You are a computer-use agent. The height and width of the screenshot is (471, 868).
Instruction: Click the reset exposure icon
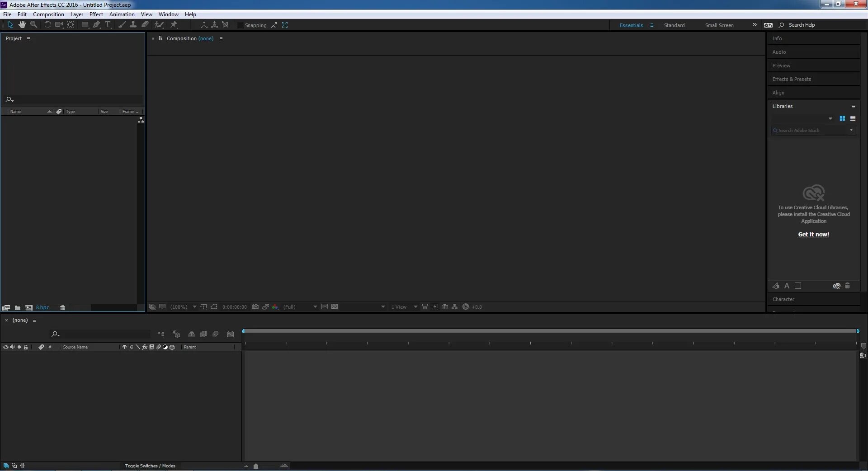(x=465, y=306)
